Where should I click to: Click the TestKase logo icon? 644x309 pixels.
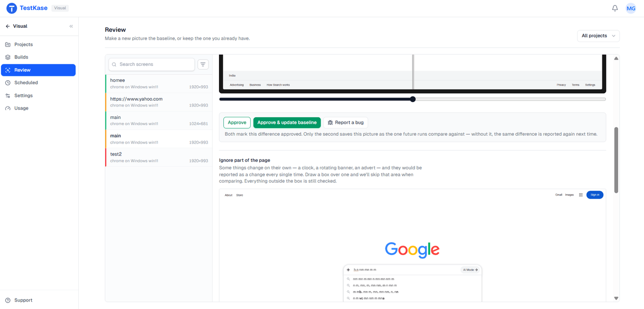pos(11,8)
